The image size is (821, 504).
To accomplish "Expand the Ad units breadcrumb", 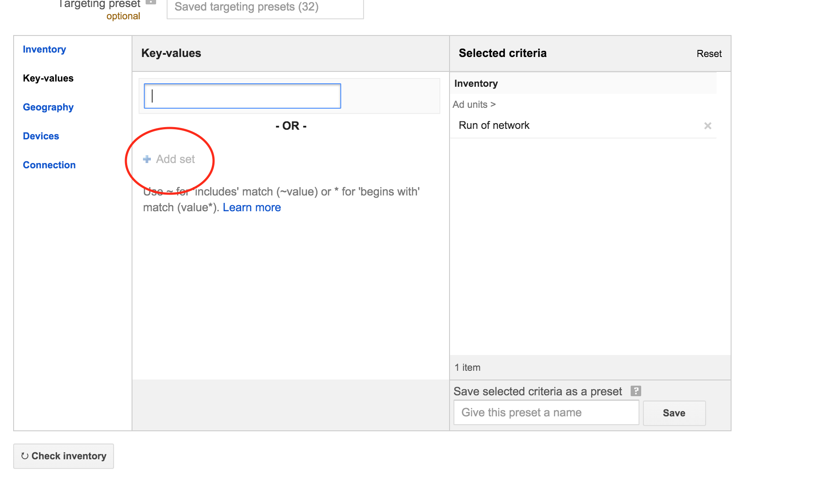I will (474, 105).
